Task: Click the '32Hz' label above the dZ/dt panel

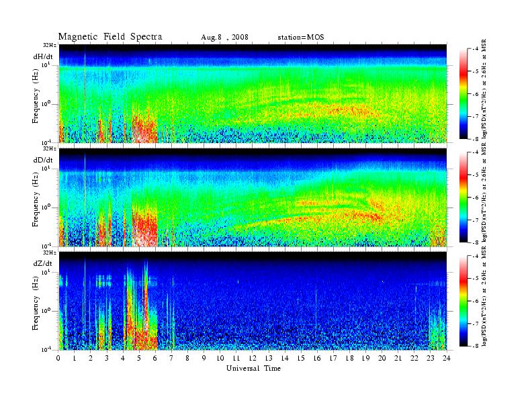Action: tap(50, 253)
